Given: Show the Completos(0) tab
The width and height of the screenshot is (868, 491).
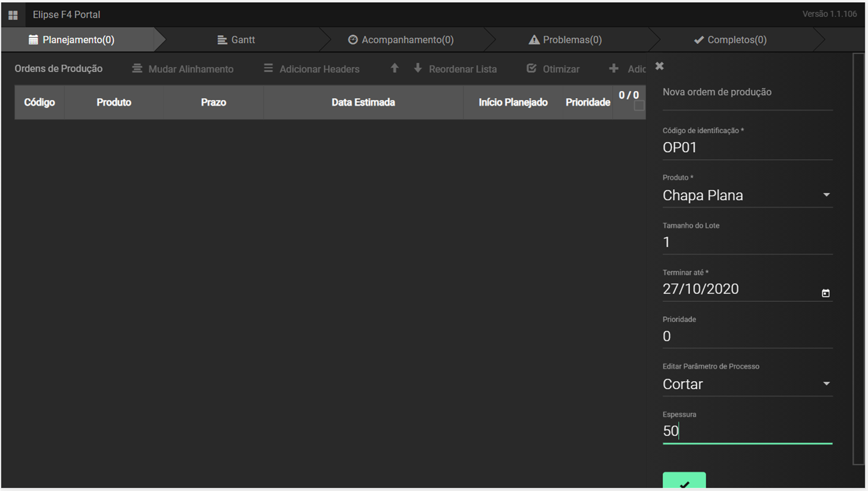Looking at the screenshot, I should tap(730, 40).
